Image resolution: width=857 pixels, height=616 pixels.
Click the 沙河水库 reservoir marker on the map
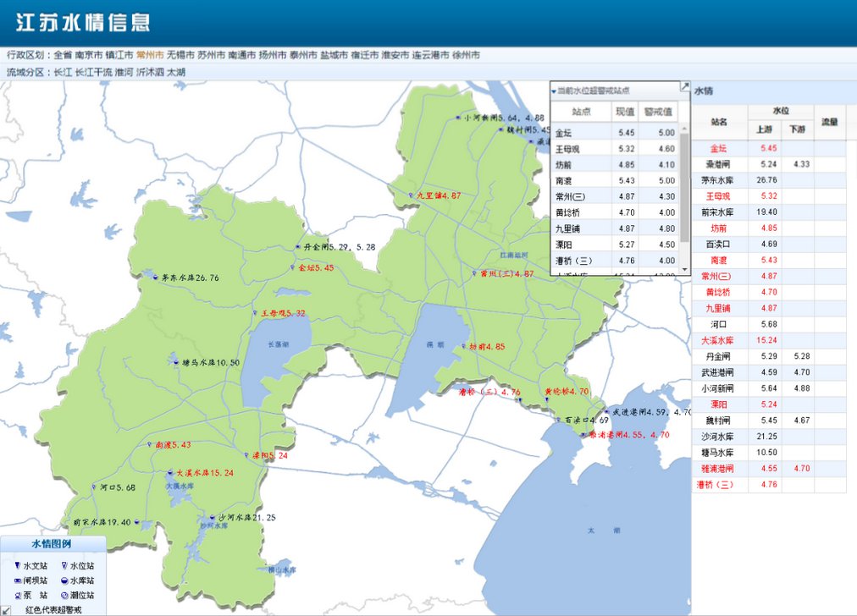[212, 517]
